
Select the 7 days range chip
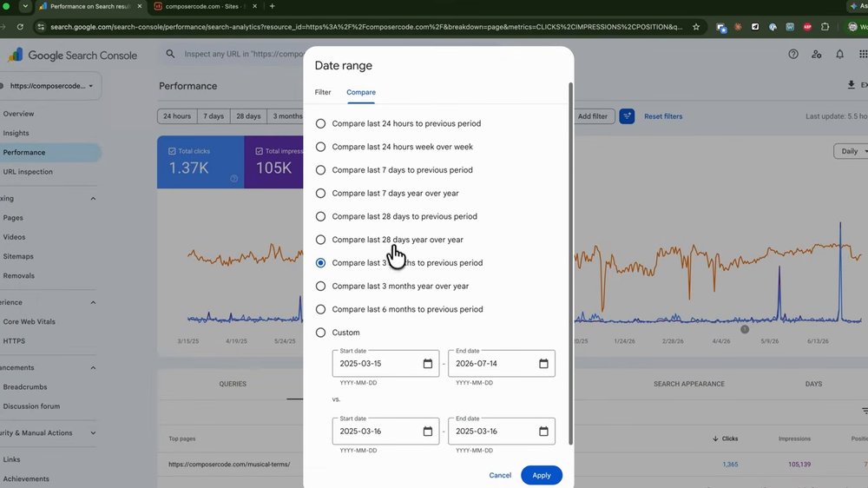click(x=214, y=116)
